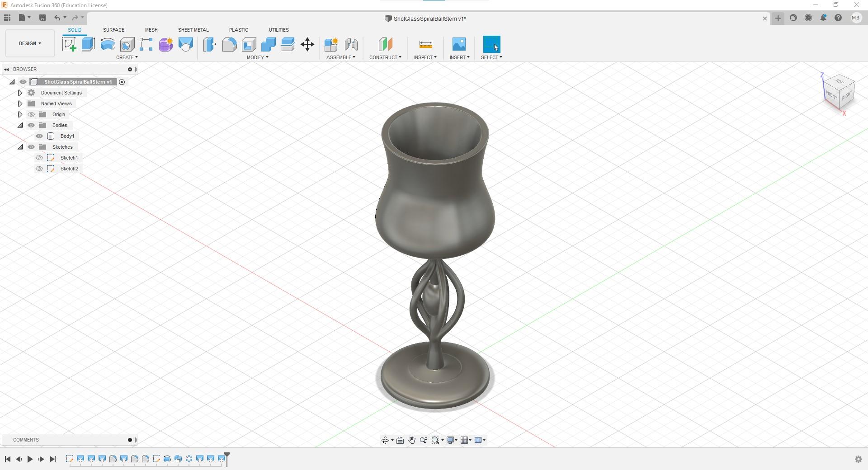Image resolution: width=868 pixels, height=470 pixels.
Task: Switch to the SHEET METAL tab
Action: point(193,30)
